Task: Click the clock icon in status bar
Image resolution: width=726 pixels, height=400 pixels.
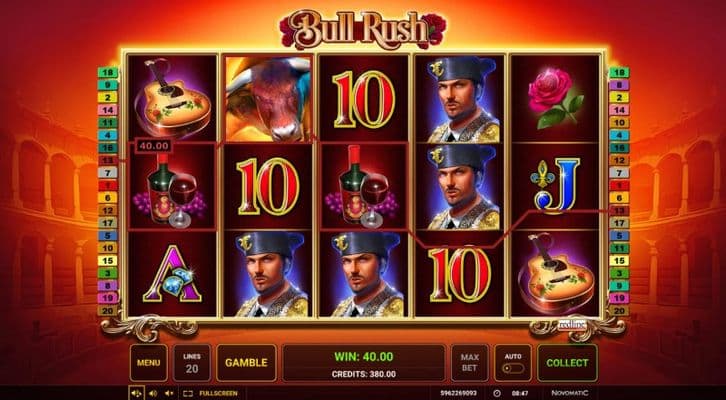Action: click(497, 393)
